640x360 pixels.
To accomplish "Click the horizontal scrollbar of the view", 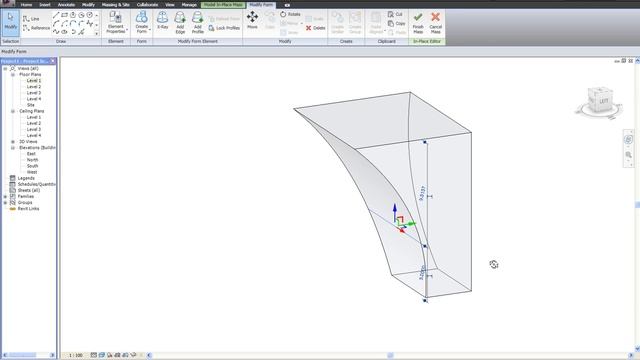I will point(390,356).
